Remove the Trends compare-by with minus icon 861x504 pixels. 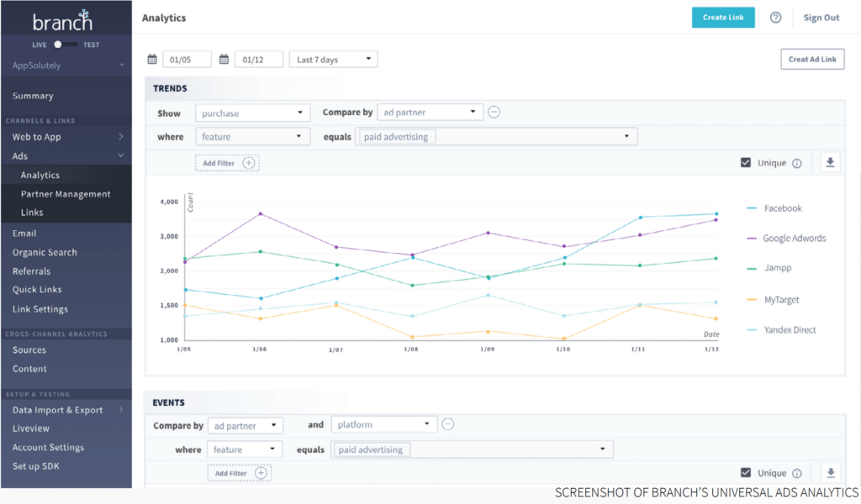point(494,112)
